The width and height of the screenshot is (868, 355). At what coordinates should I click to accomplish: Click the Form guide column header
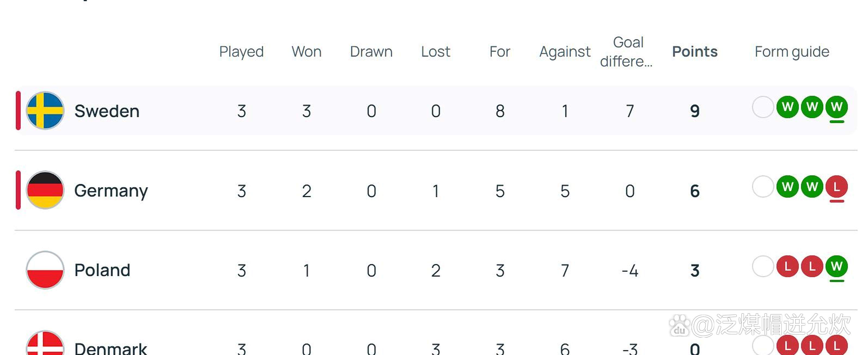coord(791,51)
